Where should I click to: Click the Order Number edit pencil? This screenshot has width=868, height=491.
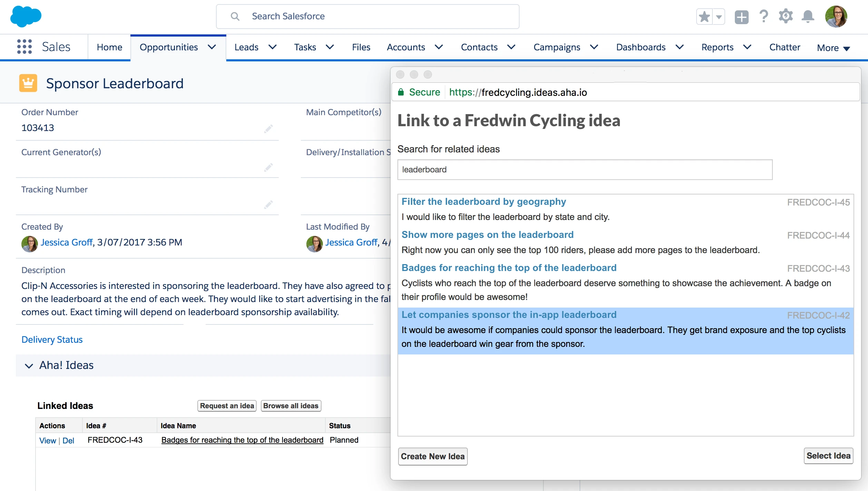(x=268, y=129)
